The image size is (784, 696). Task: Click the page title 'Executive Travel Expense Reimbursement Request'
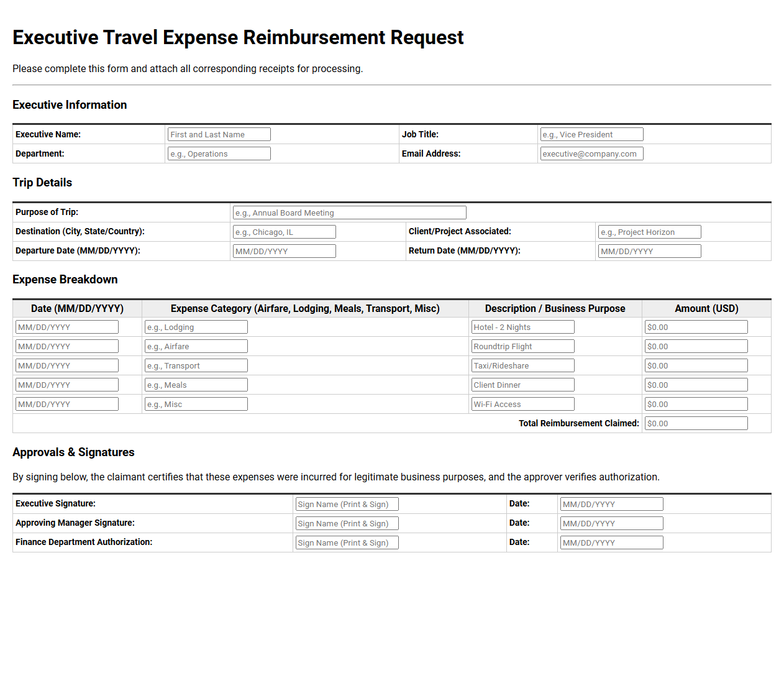pos(238,37)
